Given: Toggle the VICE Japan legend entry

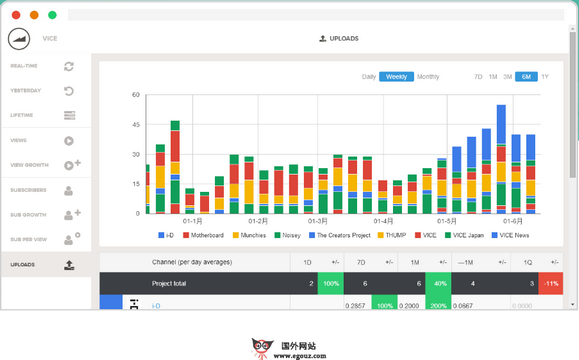Looking at the screenshot, I should tap(464, 235).
